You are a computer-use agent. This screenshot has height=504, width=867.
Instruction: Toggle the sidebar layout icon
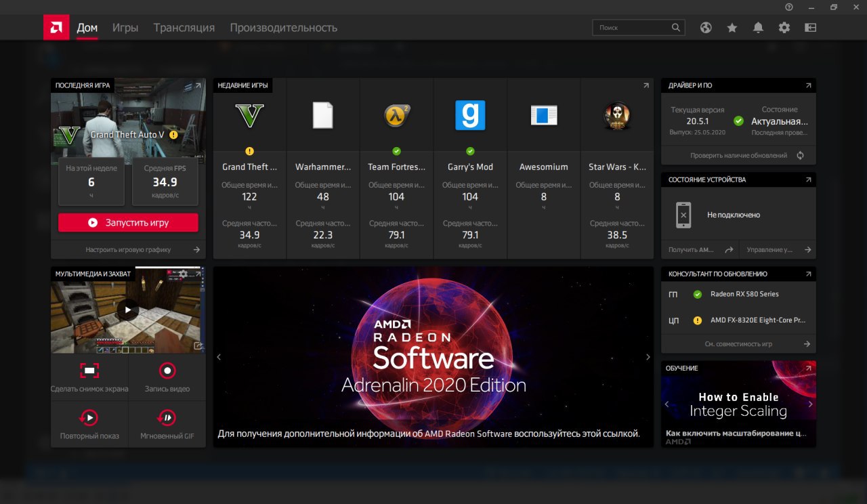pyautogui.click(x=810, y=28)
